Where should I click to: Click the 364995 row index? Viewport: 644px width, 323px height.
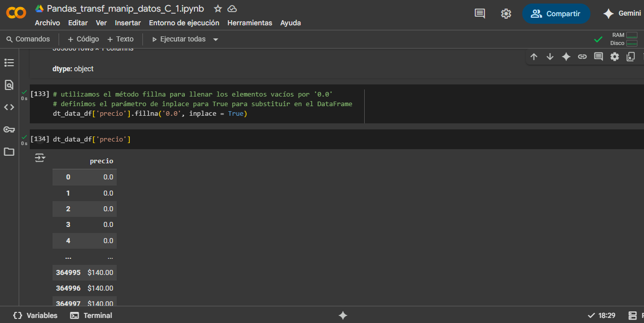68,272
